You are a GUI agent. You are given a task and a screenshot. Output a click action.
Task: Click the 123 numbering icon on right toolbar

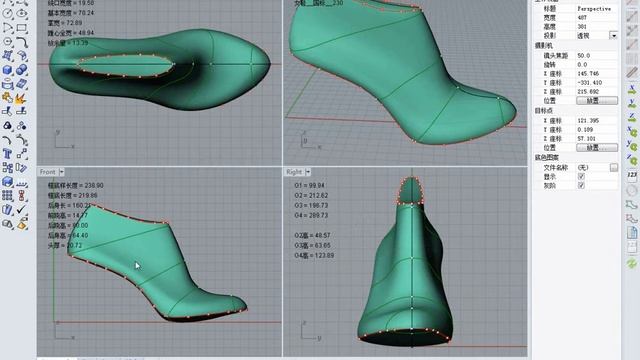click(x=632, y=175)
